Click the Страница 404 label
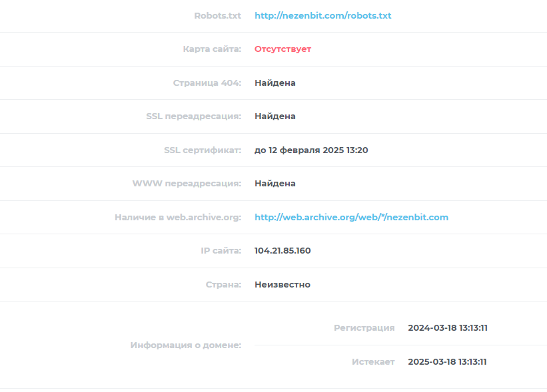Image resolution: width=547 pixels, height=392 pixels. click(207, 83)
